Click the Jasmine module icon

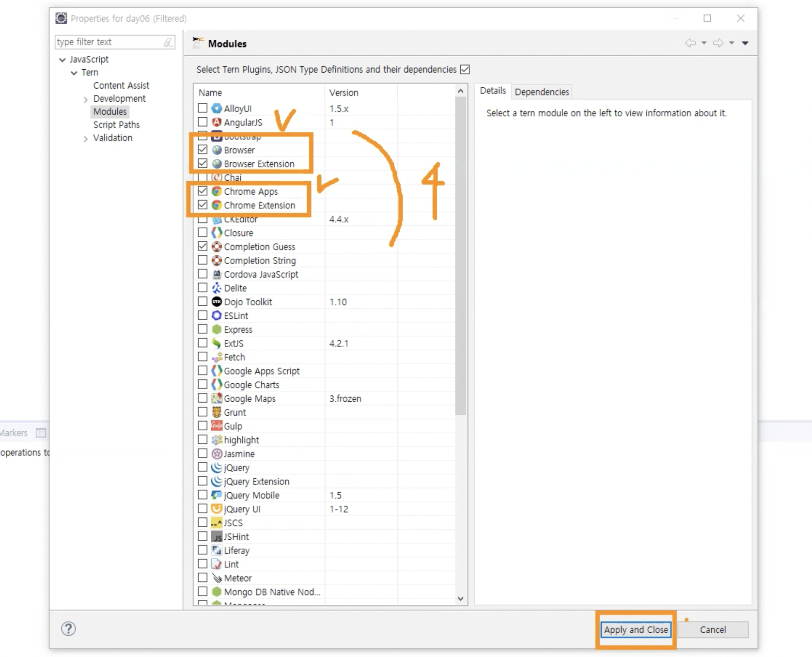tap(217, 454)
